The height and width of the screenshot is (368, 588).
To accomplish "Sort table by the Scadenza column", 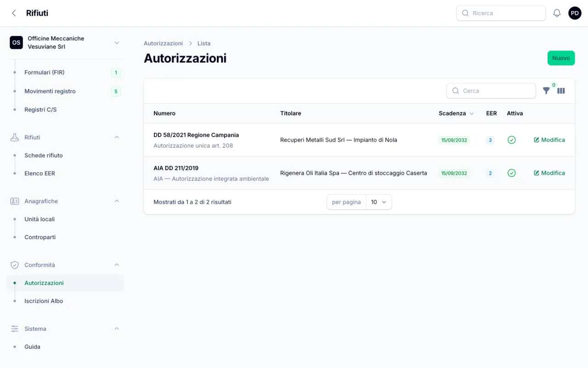I will click(x=456, y=113).
